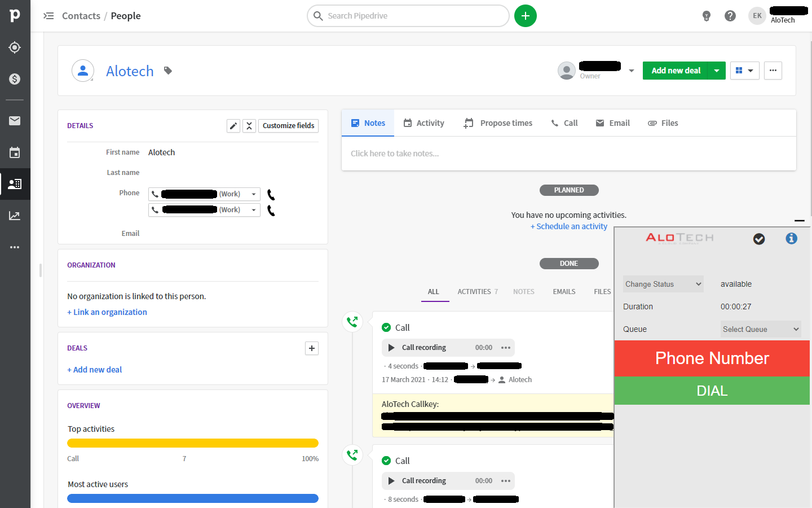This screenshot has height=508, width=812.
Task: Open the More dots sidebar menu
Action: tap(15, 247)
